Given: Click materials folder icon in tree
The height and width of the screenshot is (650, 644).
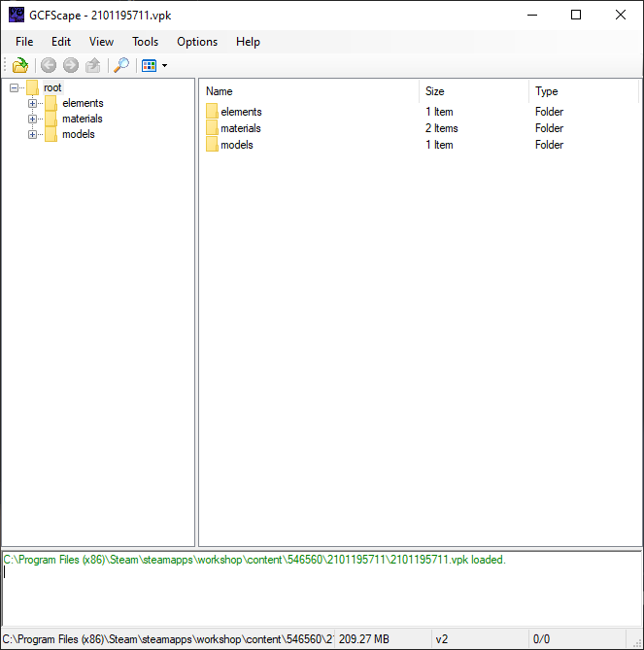Looking at the screenshot, I should [x=51, y=119].
